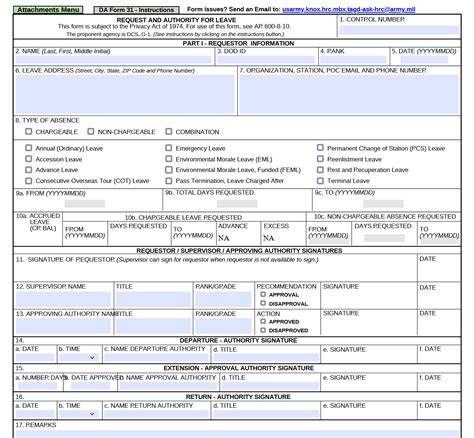Image resolution: width=474 pixels, height=438 pixels.
Task: Select Recommendation Disapproval option
Action: tap(263, 303)
